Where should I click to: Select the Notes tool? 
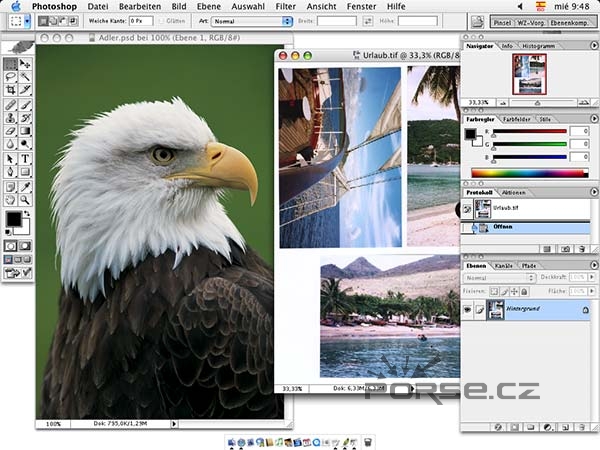coord(10,187)
